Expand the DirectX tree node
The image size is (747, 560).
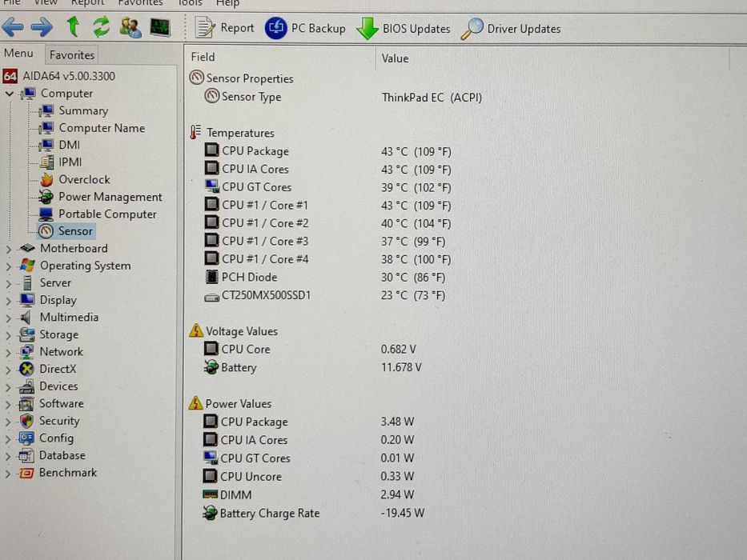(x=8, y=370)
